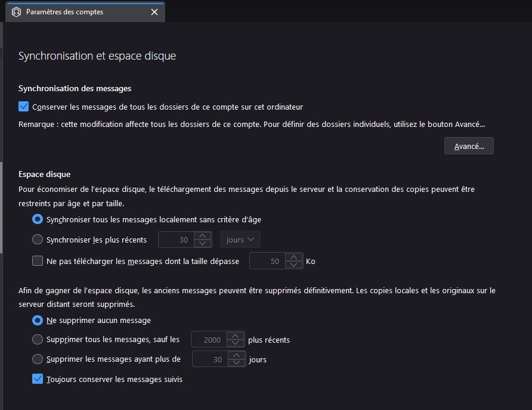This screenshot has height=410, width=532.
Task: Choose Supprimer tous les messages, sauf les
Action: tap(38, 340)
